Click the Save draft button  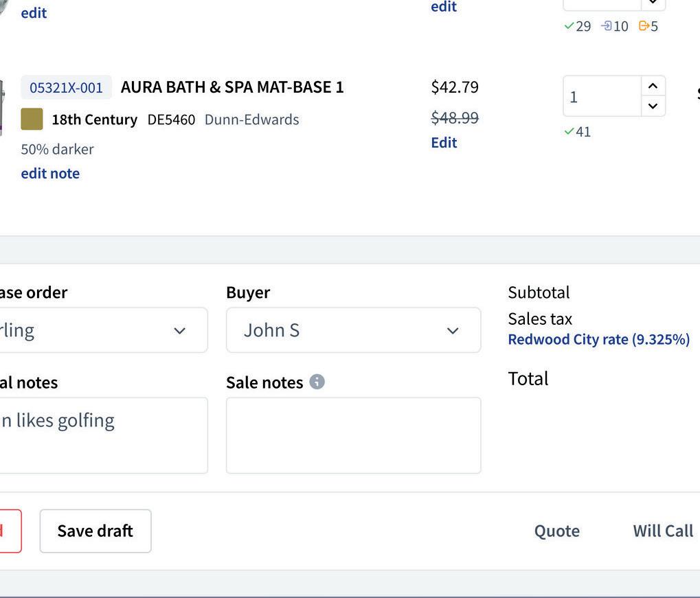95,531
